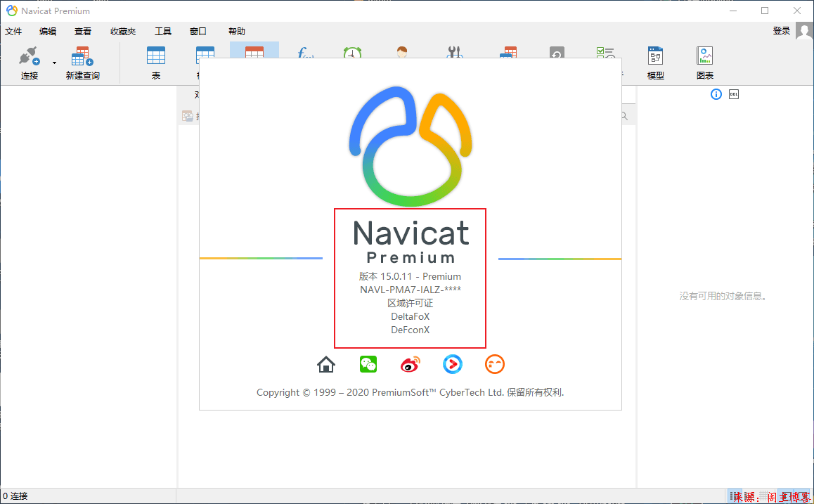The height and width of the screenshot is (504, 814).
Task: Click the DeFconX organization text
Action: click(410, 330)
